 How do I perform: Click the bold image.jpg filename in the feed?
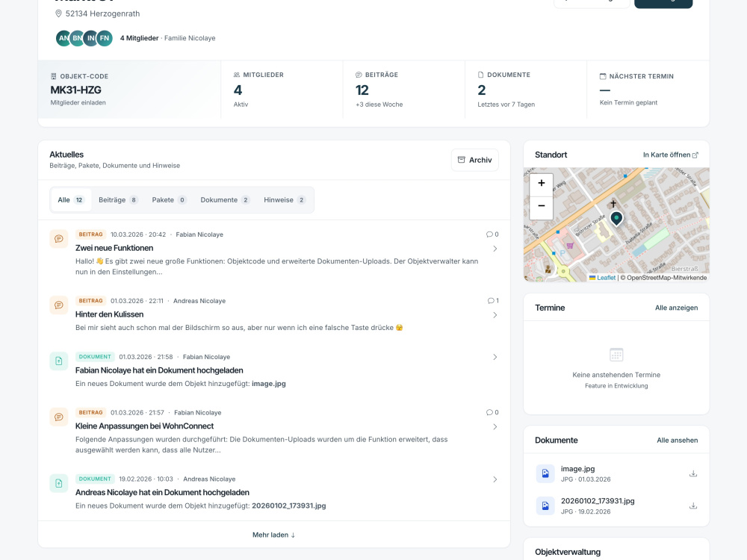(269, 383)
